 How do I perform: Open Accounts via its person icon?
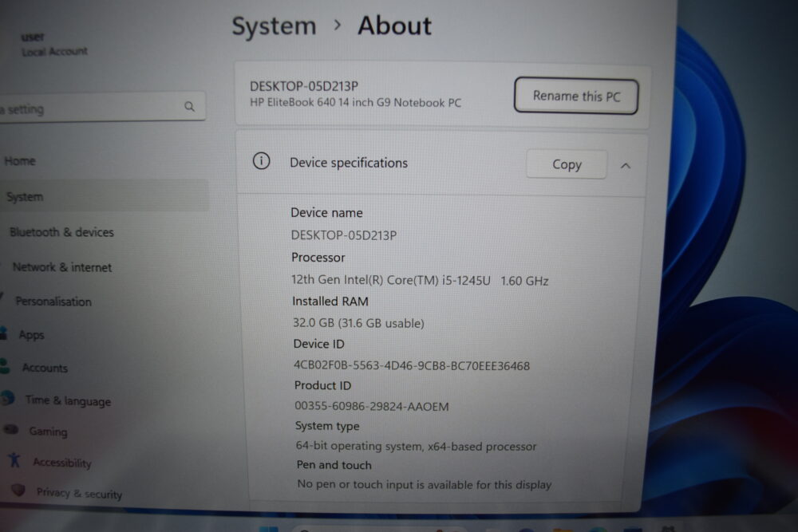(x=5, y=365)
